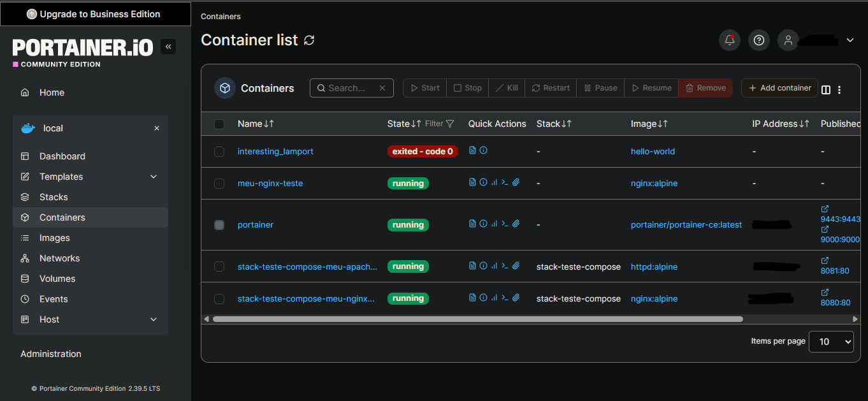Clear the search field X
This screenshot has width=868, height=401.
click(x=382, y=88)
